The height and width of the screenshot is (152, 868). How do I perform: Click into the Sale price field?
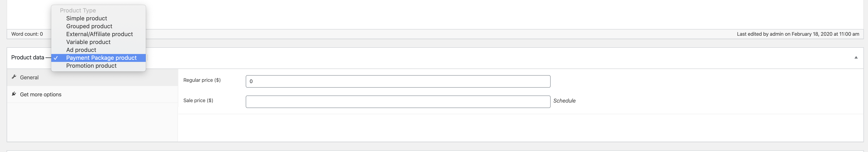pos(398,102)
